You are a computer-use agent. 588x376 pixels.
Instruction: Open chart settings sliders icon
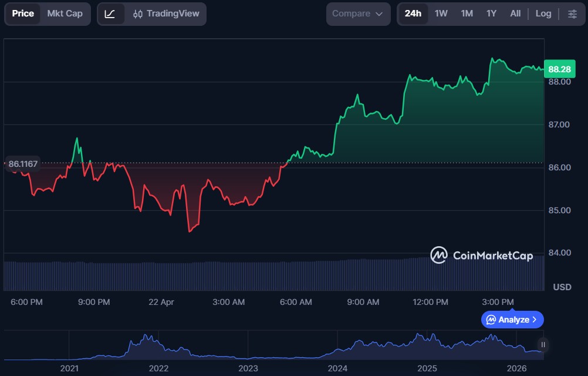(572, 14)
